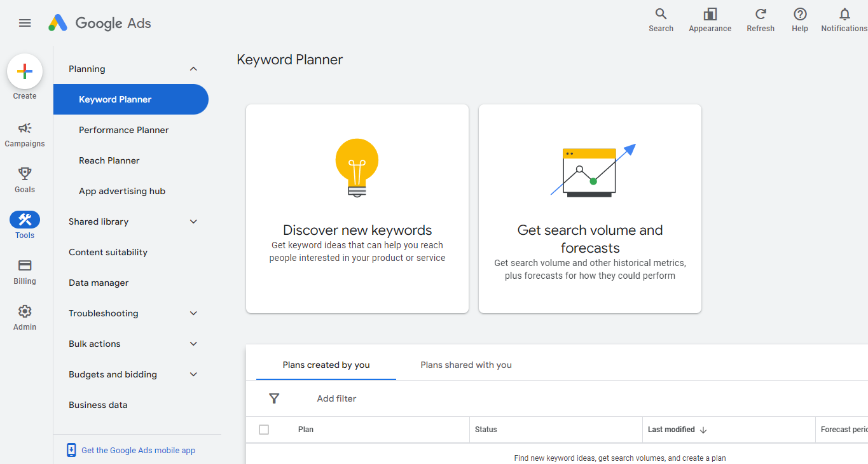868x464 pixels.
Task: Sort by the Plan column header
Action: 306,430
